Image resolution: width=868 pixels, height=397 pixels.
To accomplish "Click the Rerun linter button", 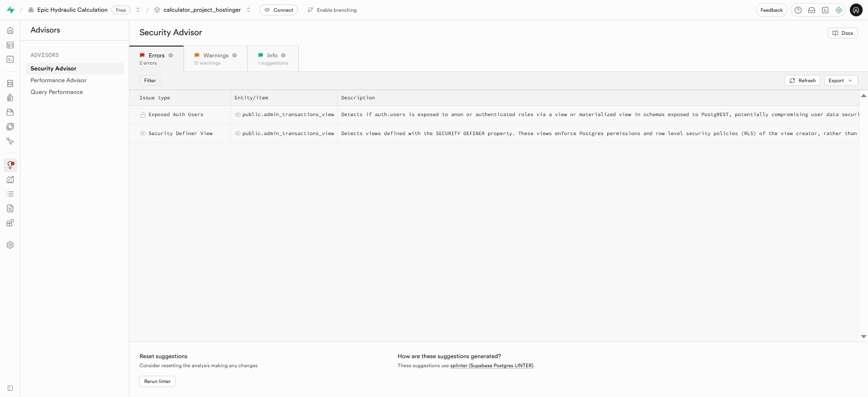I will (157, 382).
